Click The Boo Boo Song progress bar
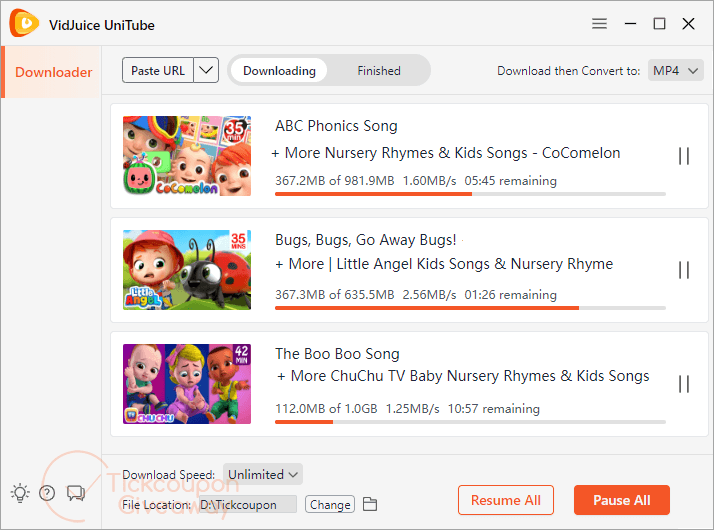This screenshot has width=714, height=530. coord(470,422)
